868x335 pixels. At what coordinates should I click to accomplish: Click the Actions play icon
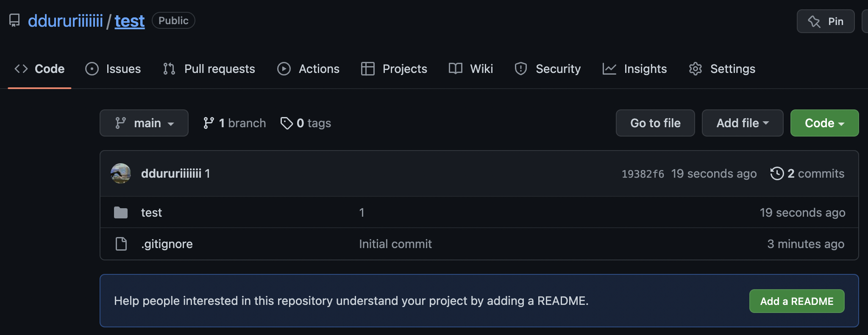tap(284, 69)
